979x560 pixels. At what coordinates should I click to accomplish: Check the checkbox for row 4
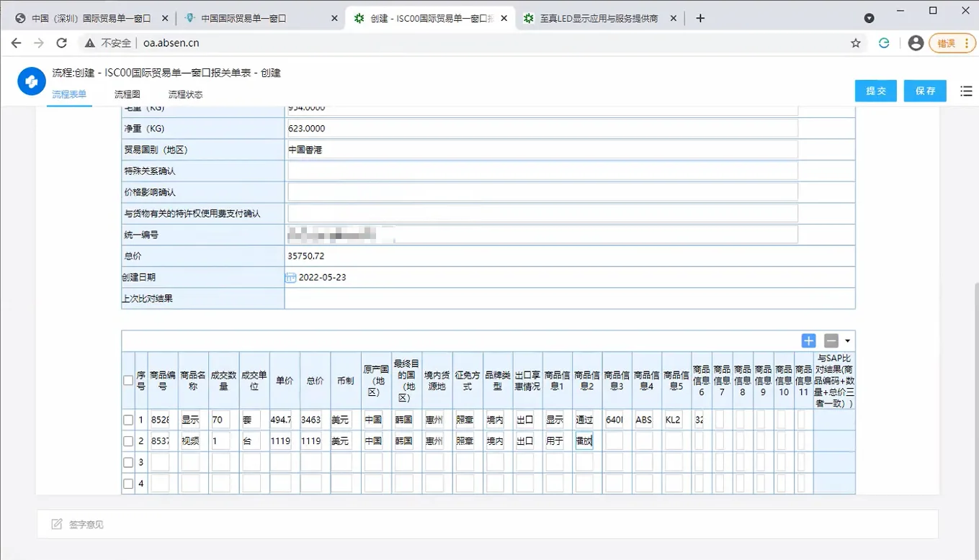pyautogui.click(x=128, y=484)
